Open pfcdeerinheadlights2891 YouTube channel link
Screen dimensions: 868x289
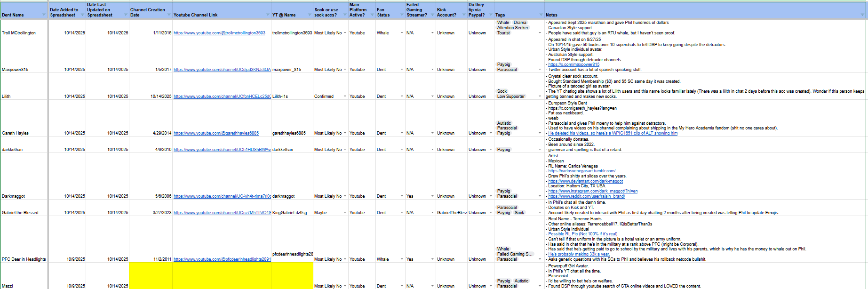222,259
